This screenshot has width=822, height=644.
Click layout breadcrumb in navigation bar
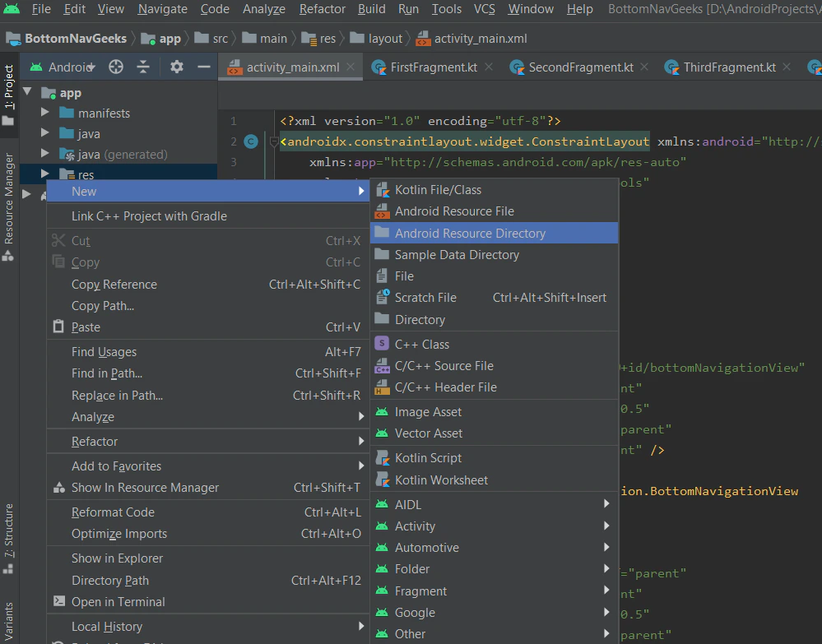385,39
